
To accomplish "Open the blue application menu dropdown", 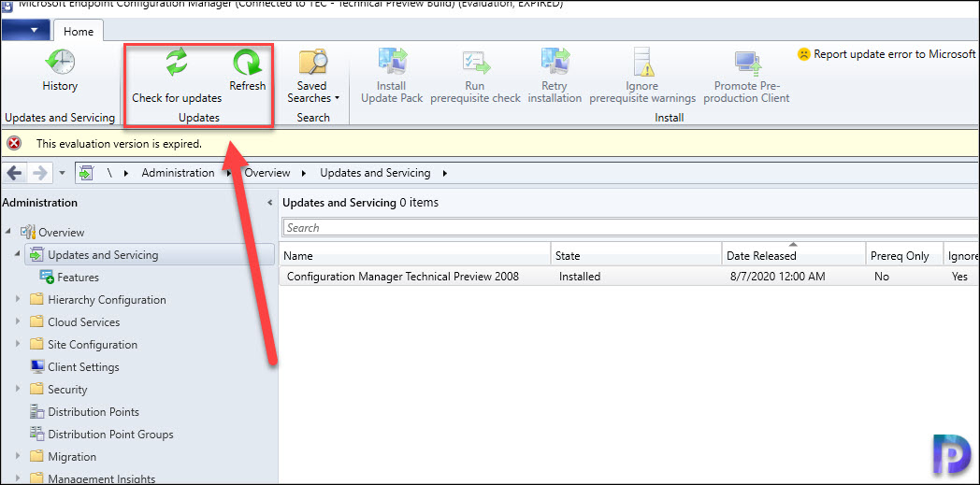I will [25, 30].
